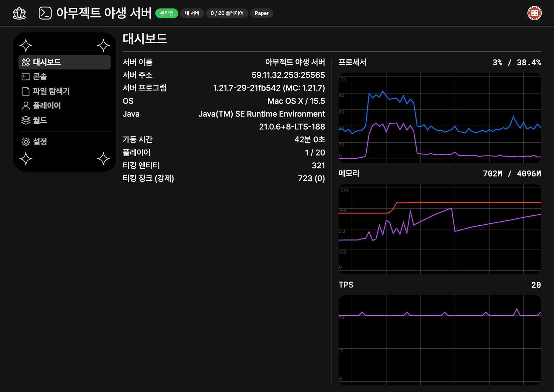This screenshot has height=392, width=554.
Task: Click the green 온라인 status badge
Action: 167,13
